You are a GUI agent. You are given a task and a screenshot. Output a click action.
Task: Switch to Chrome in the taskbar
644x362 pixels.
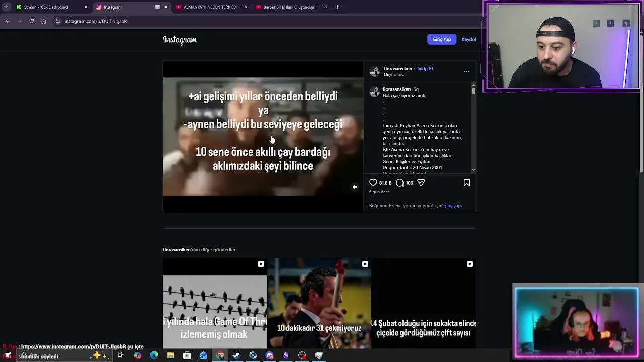[220, 355]
